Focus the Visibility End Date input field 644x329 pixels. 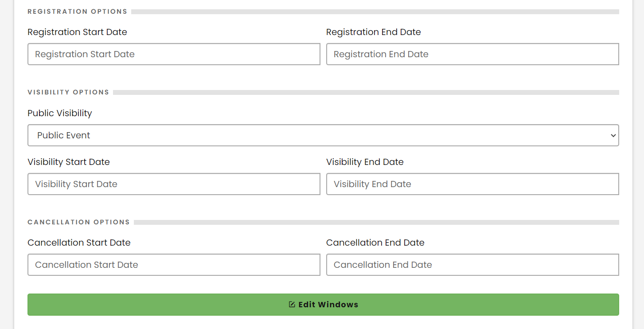(472, 184)
